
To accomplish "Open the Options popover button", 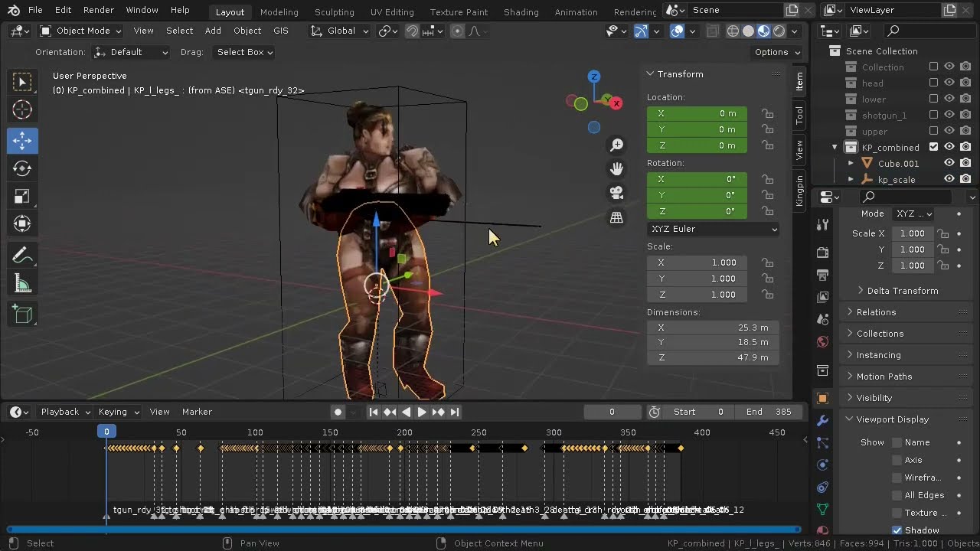I will [777, 52].
